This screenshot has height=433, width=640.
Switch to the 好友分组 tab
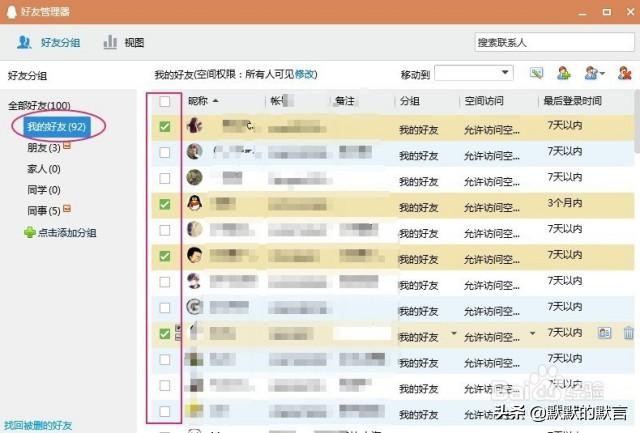[48, 43]
